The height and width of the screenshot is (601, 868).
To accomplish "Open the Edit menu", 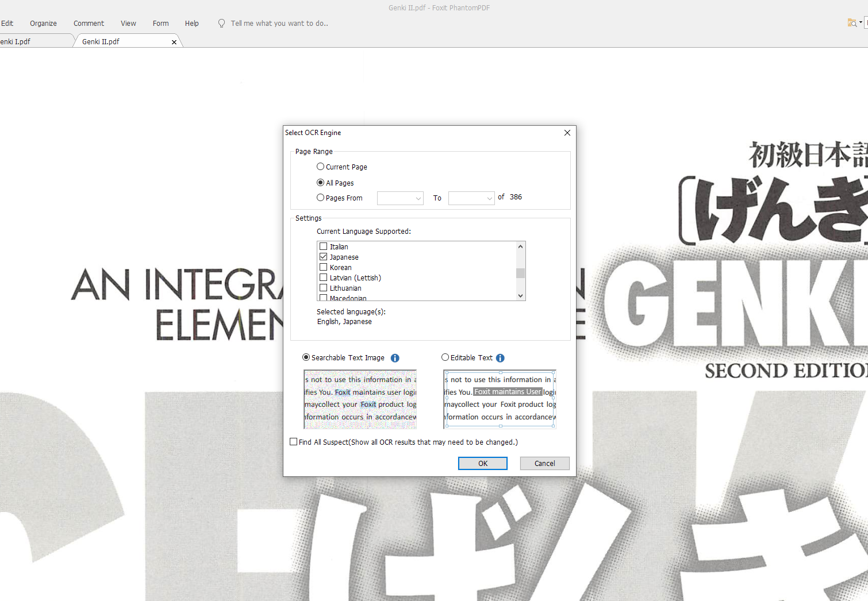I will tap(7, 24).
